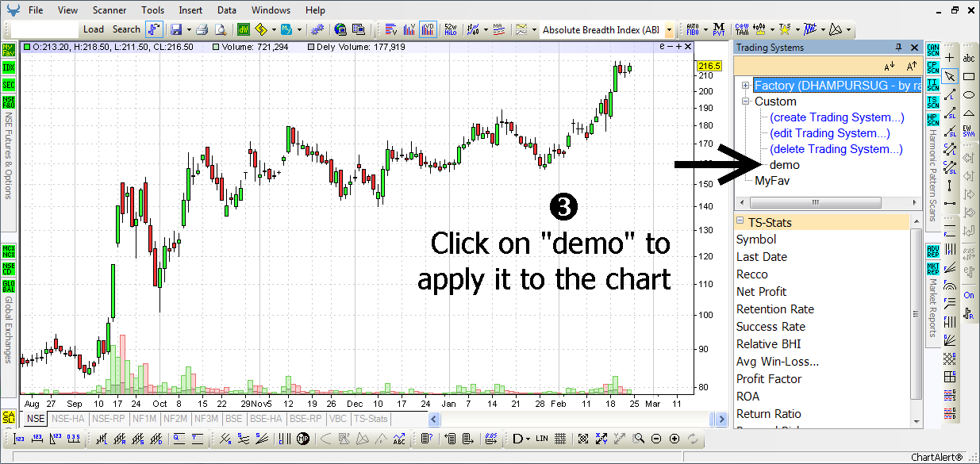Image resolution: width=980 pixels, height=464 pixels.
Task: Toggle the green price legend checkbox
Action: click(27, 48)
